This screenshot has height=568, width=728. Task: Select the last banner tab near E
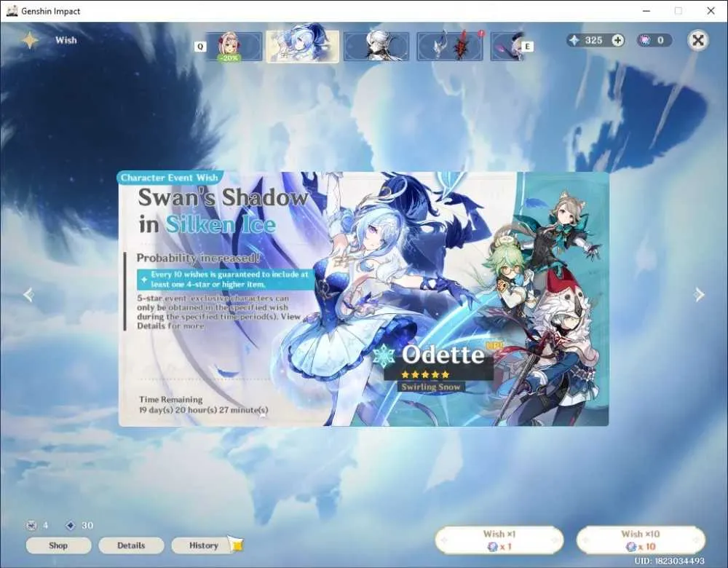tap(508, 47)
